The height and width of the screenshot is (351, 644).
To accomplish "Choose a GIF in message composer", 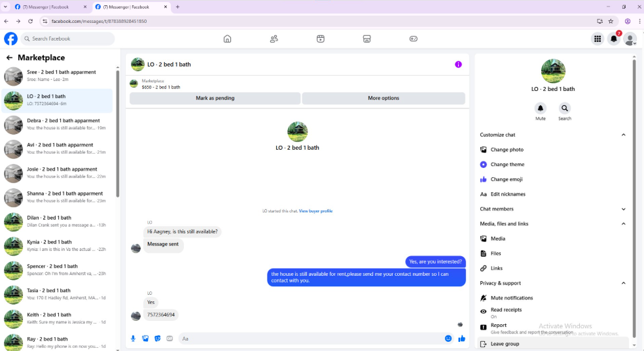I will point(170,339).
